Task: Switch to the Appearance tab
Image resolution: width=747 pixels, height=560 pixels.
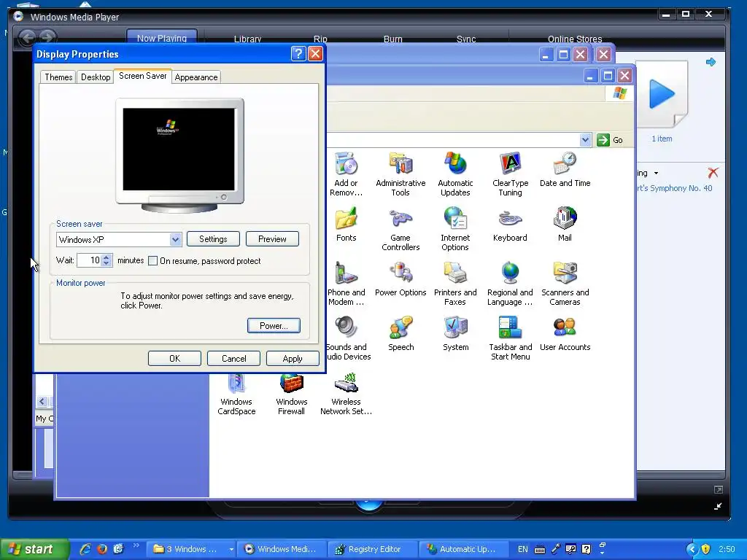Action: point(196,77)
